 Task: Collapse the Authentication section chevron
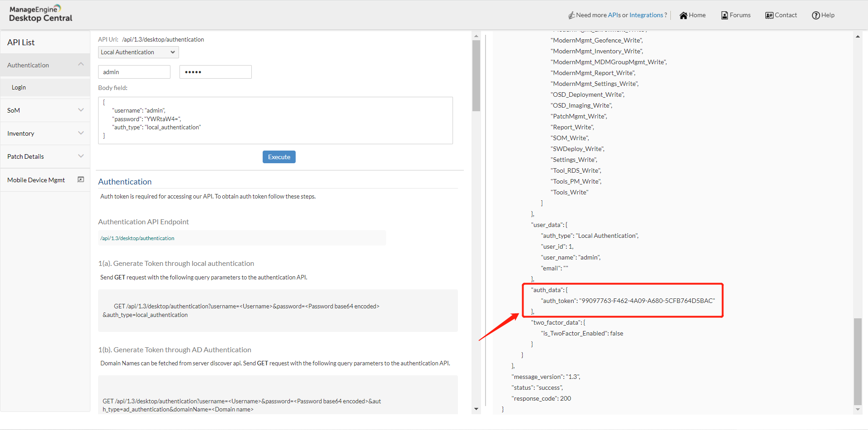point(81,64)
